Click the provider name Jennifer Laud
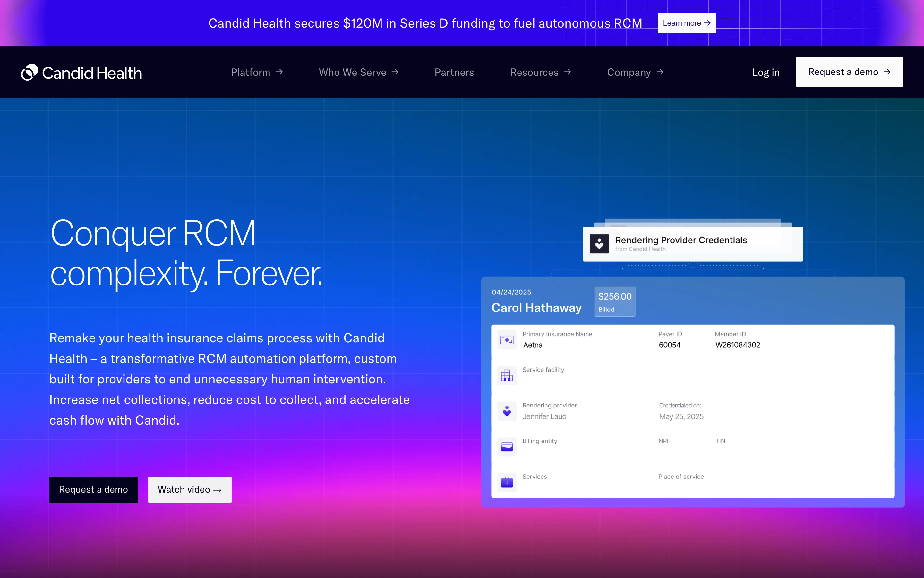This screenshot has width=924, height=578. click(544, 416)
